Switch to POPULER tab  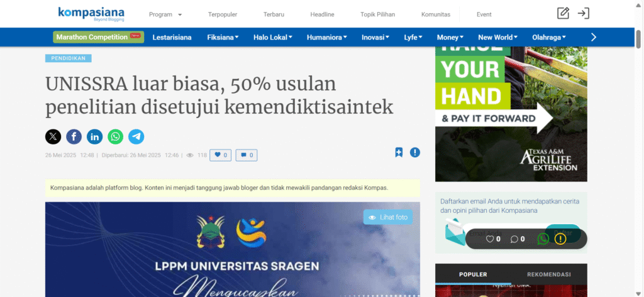click(473, 274)
